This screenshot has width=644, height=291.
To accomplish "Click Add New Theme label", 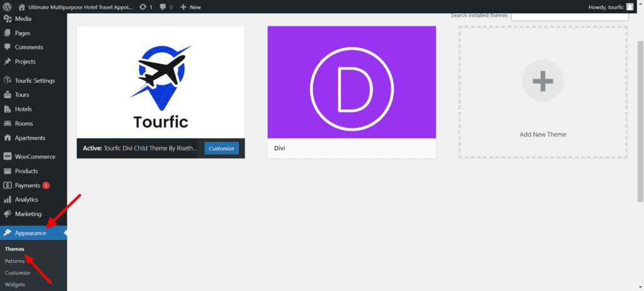I will (x=543, y=135).
